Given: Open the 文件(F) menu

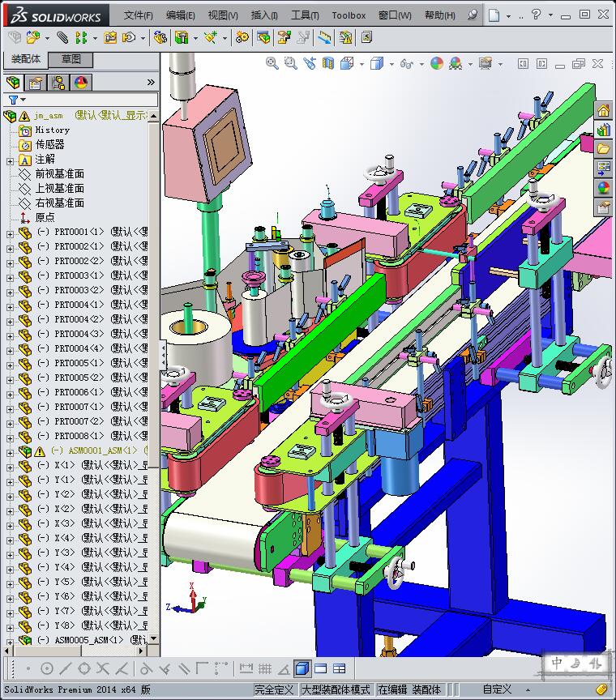Looking at the screenshot, I should (139, 15).
